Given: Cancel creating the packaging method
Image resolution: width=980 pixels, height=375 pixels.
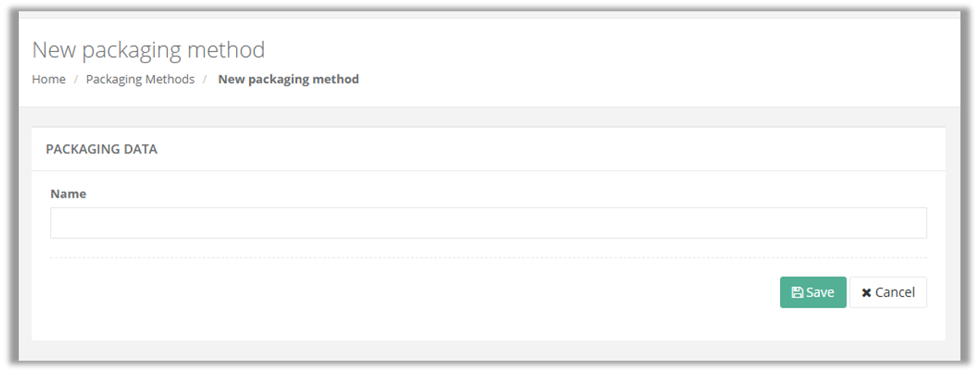Looking at the screenshot, I should coord(888,292).
